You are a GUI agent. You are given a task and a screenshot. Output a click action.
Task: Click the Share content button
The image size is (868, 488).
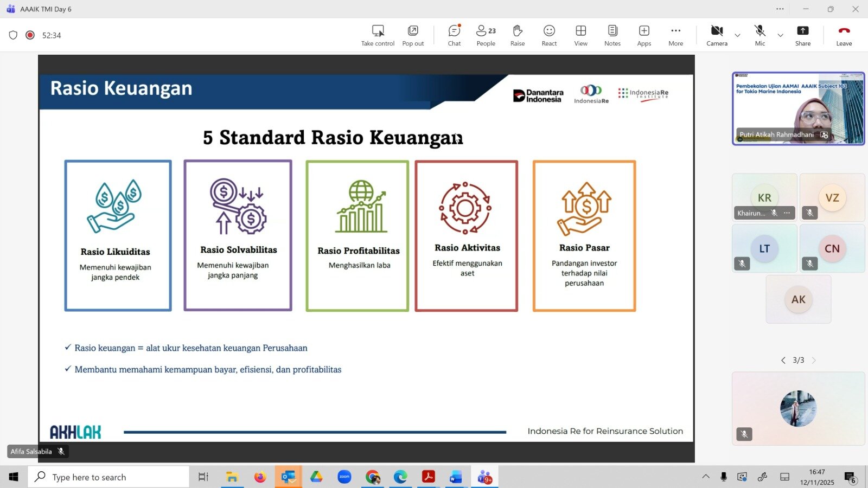pyautogui.click(x=802, y=35)
